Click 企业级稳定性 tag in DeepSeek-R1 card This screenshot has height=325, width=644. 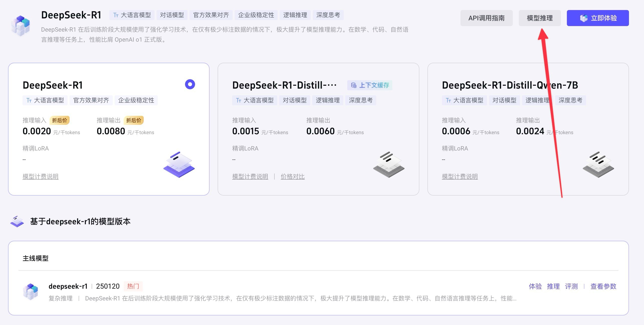coord(136,100)
